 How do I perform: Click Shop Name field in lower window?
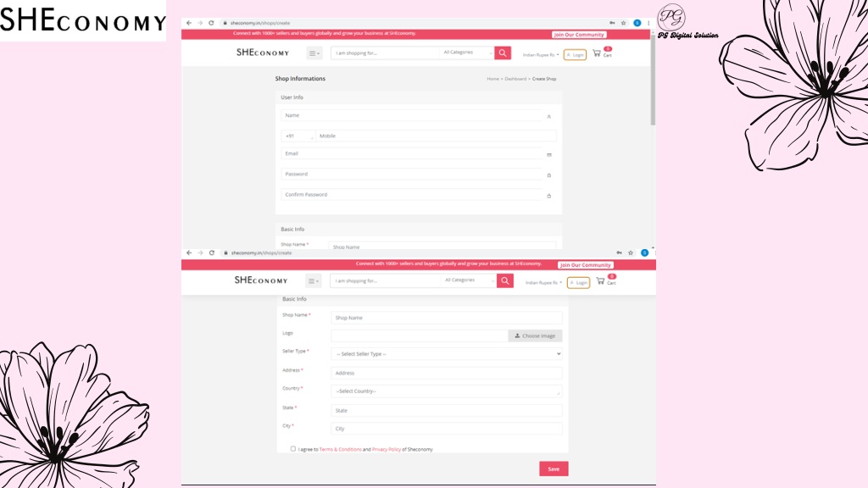click(x=447, y=319)
